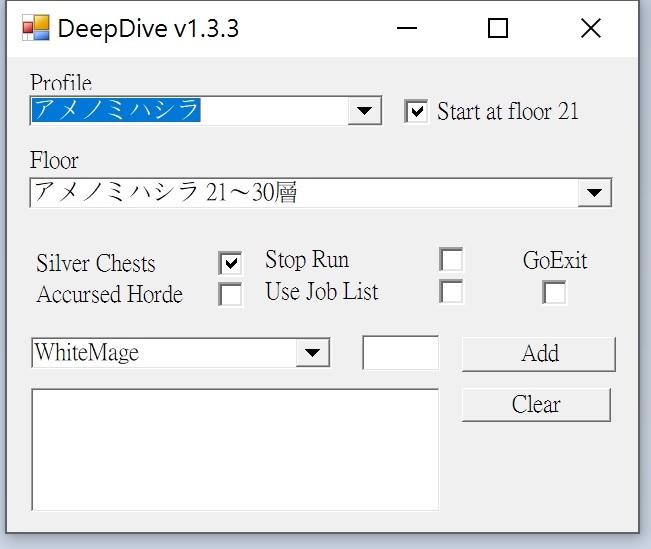651x549 pixels.
Task: Click the Add button
Action: point(539,354)
